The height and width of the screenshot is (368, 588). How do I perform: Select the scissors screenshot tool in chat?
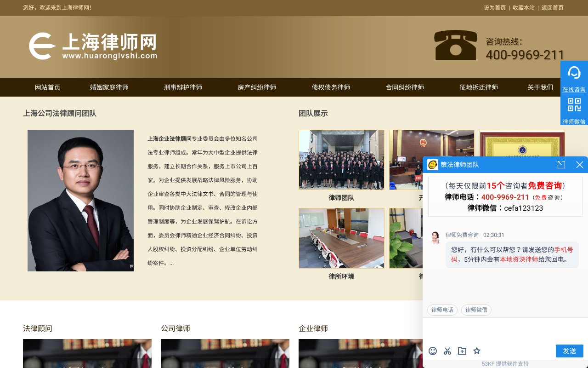point(447,351)
